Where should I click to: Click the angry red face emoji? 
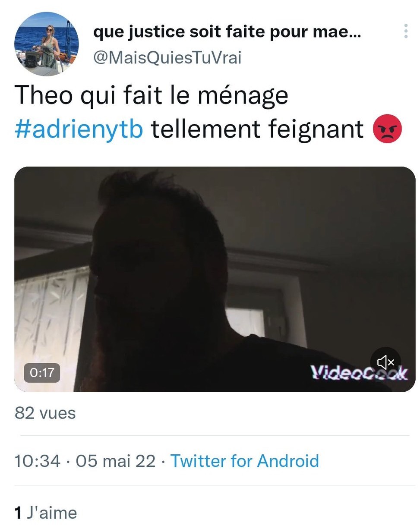coord(387,129)
